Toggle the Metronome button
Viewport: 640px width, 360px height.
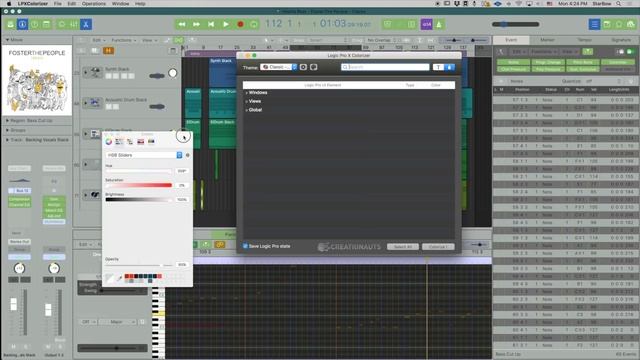pos(439,24)
